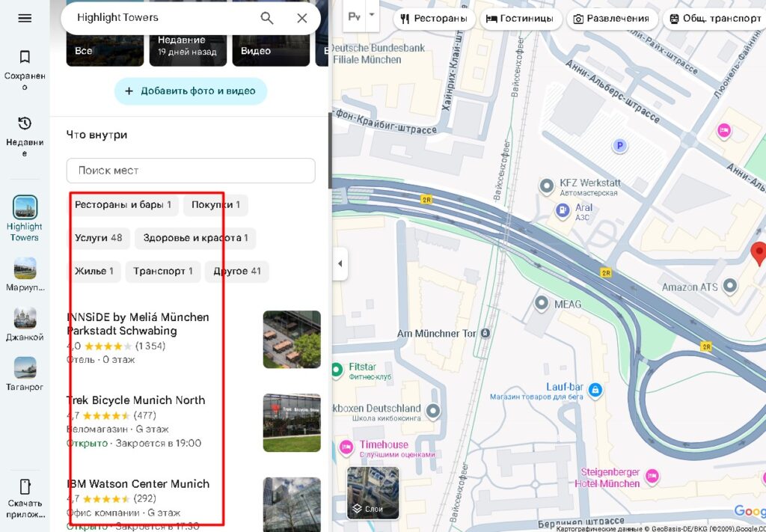This screenshot has width=766, height=532.
Task: Collapse the side panel arrow
Action: coord(340,263)
